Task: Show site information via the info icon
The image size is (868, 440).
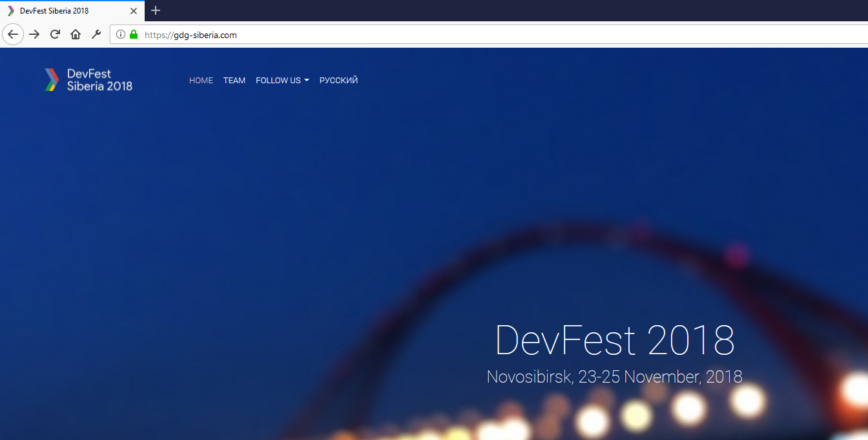Action: 120,35
